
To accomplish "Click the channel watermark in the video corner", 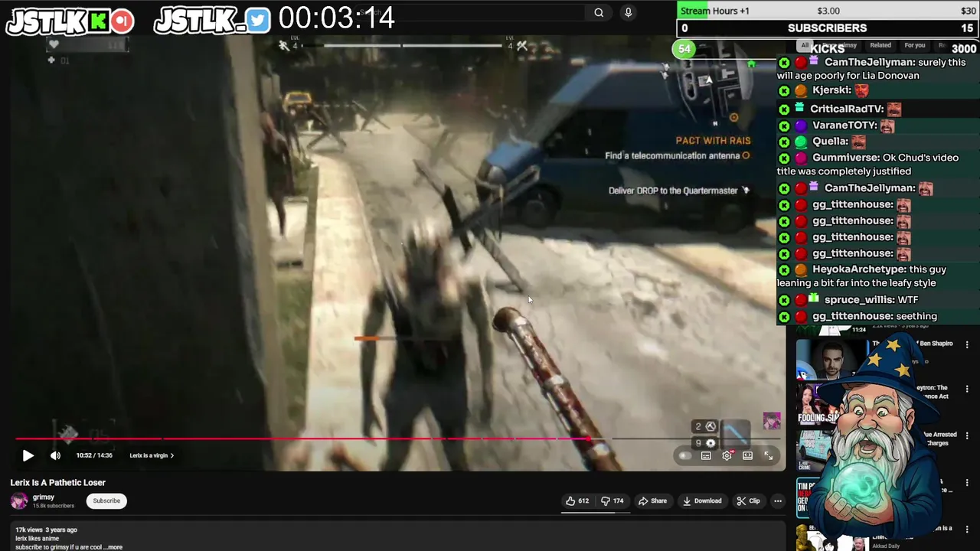I will tap(772, 421).
